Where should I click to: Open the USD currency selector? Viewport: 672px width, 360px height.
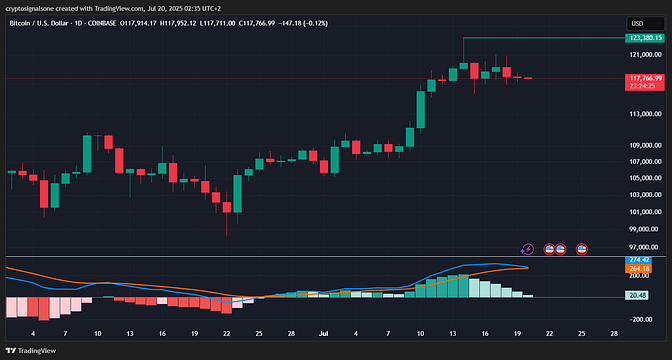[x=645, y=24]
